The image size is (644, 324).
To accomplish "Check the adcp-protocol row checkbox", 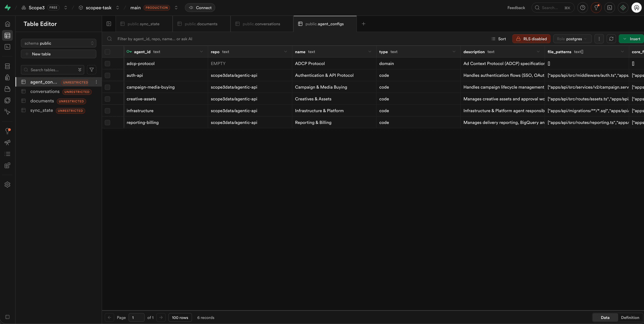I will (x=107, y=63).
